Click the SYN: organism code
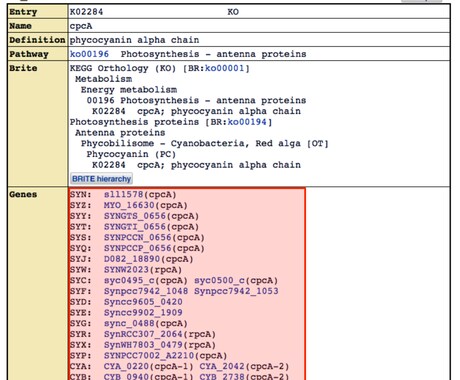 (80, 194)
